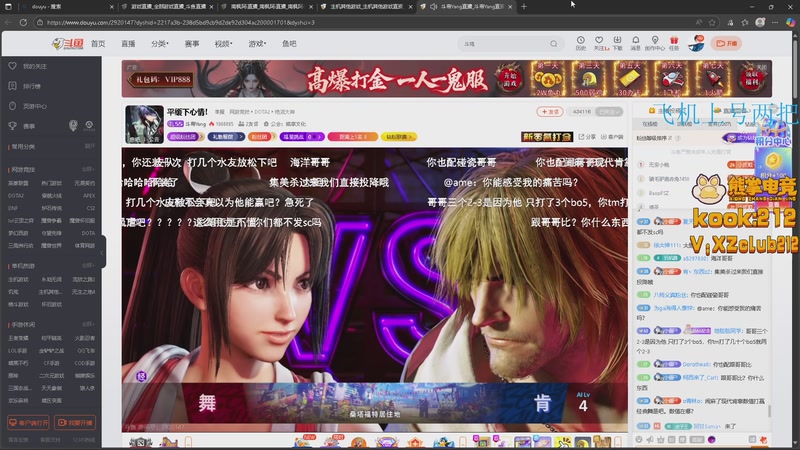
Task: Select DNF category in sidebar
Action: 13,208
